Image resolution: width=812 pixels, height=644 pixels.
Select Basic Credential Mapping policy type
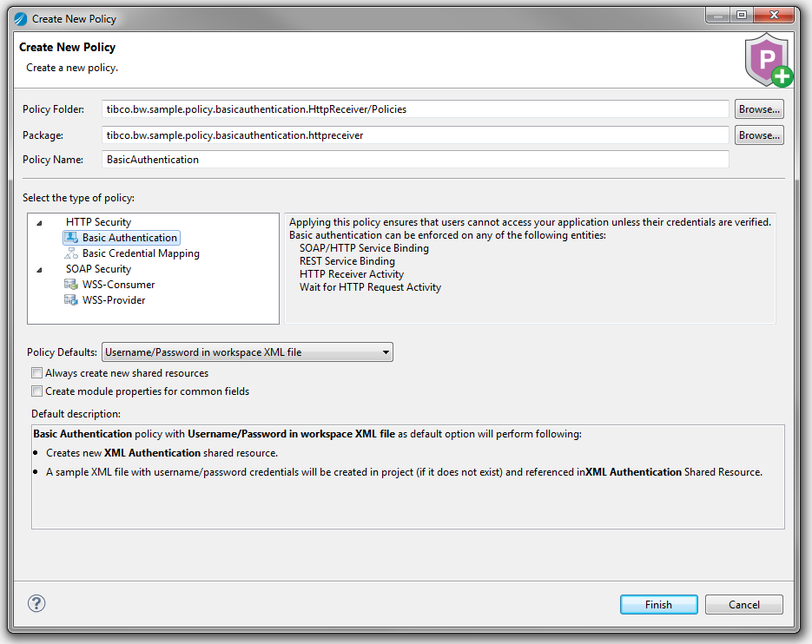click(141, 253)
